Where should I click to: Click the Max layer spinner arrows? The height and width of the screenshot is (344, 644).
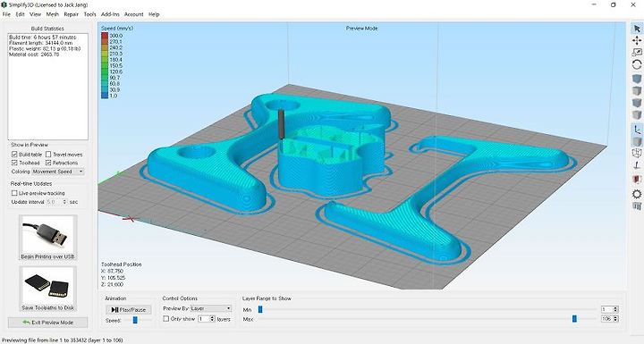(615, 319)
